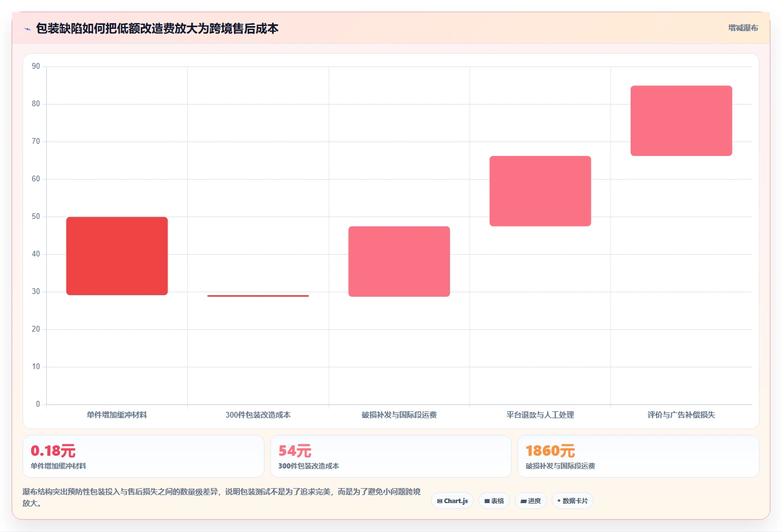
Task: Click y-axis value 90
Action: click(x=36, y=66)
